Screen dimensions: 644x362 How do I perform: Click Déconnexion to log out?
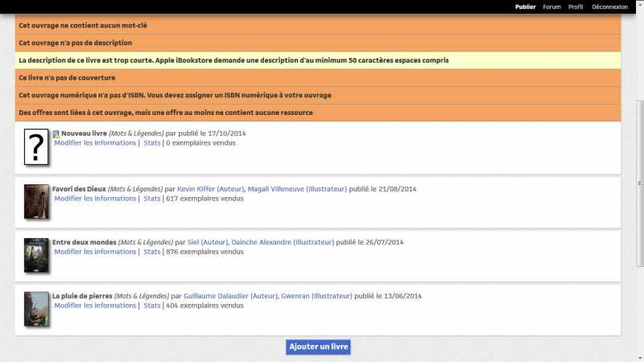coord(609,6)
